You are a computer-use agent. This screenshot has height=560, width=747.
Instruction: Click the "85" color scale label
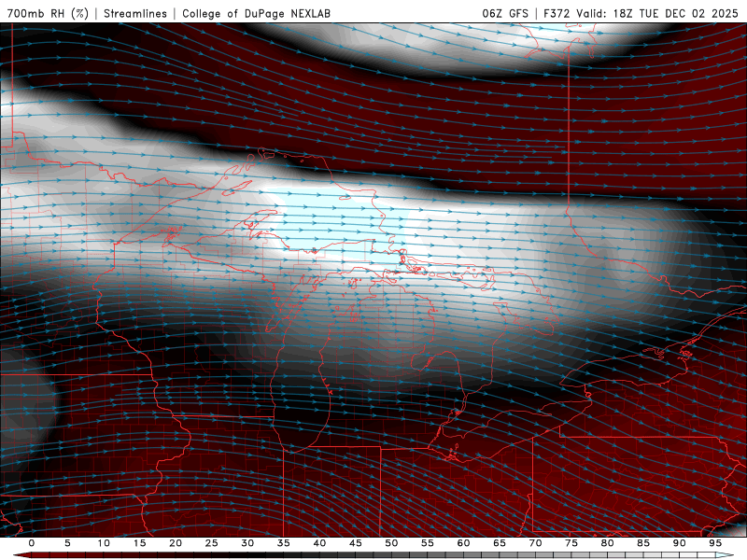pyautogui.click(x=643, y=543)
